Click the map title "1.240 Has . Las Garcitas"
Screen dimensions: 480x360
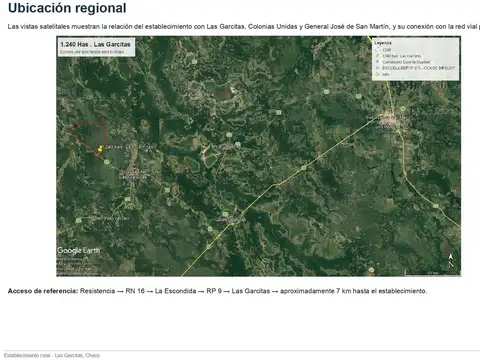(95, 44)
